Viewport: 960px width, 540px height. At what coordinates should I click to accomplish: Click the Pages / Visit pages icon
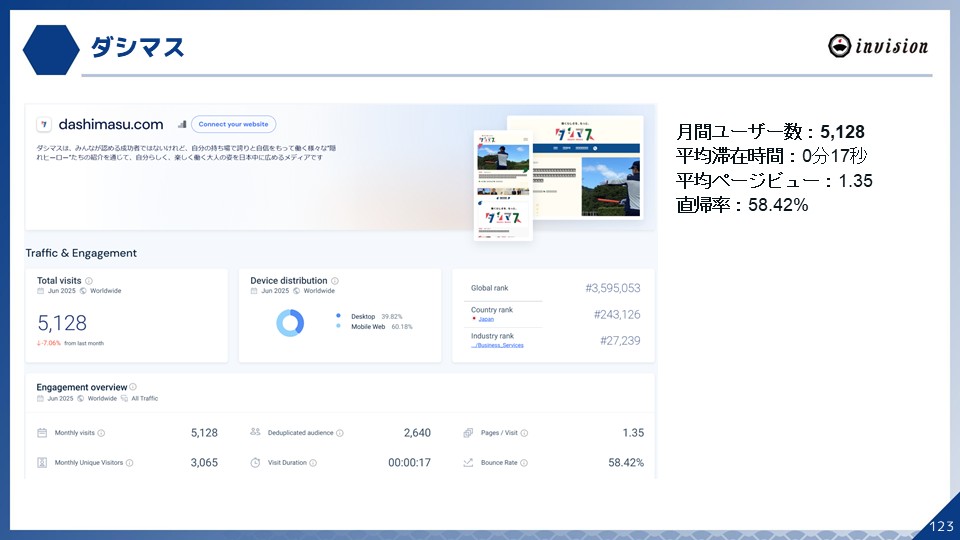tap(468, 433)
